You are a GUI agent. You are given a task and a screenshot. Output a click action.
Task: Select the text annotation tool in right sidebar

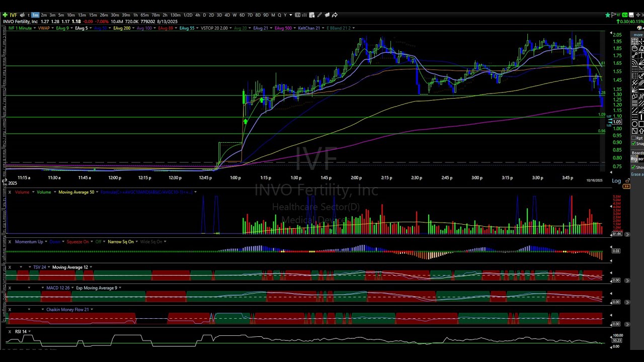tap(641, 55)
